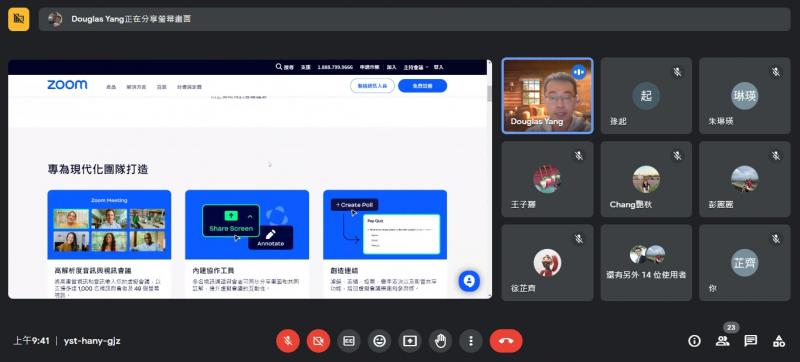The height and width of the screenshot is (362, 800).
Task: Click the muted mic icon on 徐芷齊 tile
Action: point(579,239)
